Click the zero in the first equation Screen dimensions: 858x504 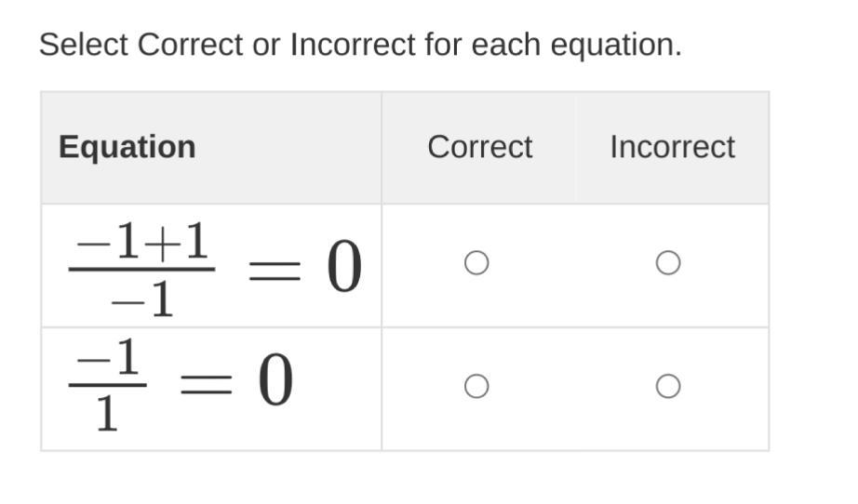344,268
